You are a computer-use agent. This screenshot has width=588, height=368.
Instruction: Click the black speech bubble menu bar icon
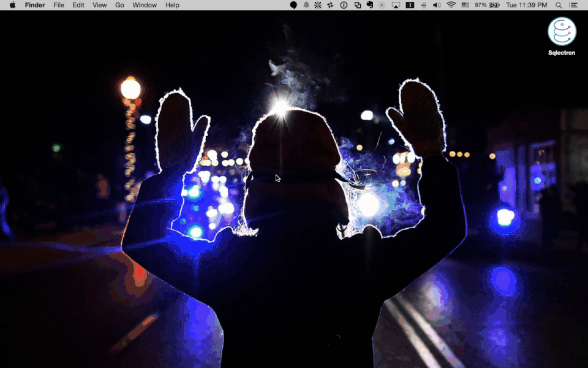point(293,5)
